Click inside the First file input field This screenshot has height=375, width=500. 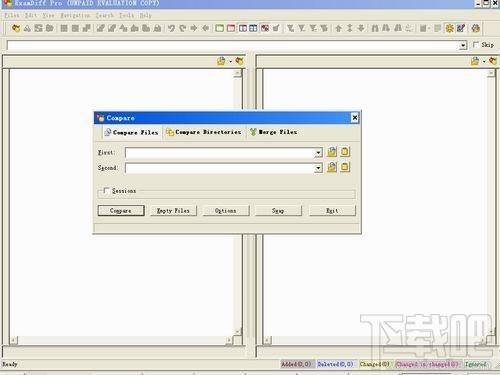click(220, 153)
